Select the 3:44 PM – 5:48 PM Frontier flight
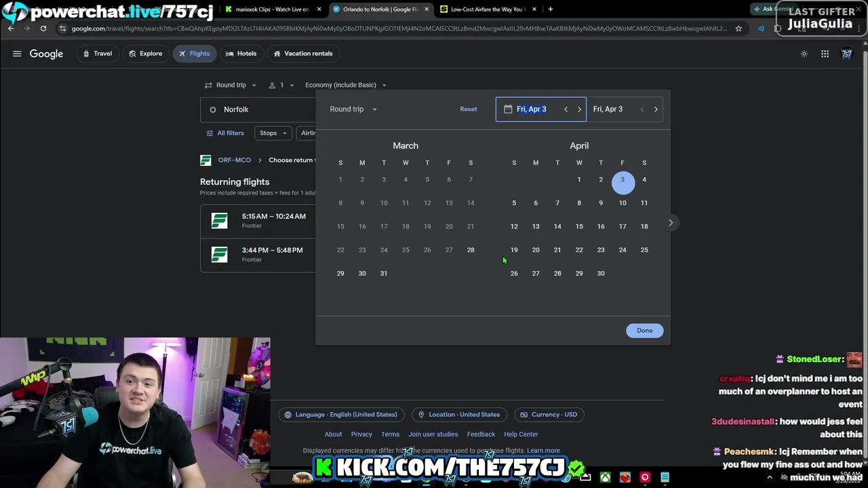 point(258,254)
